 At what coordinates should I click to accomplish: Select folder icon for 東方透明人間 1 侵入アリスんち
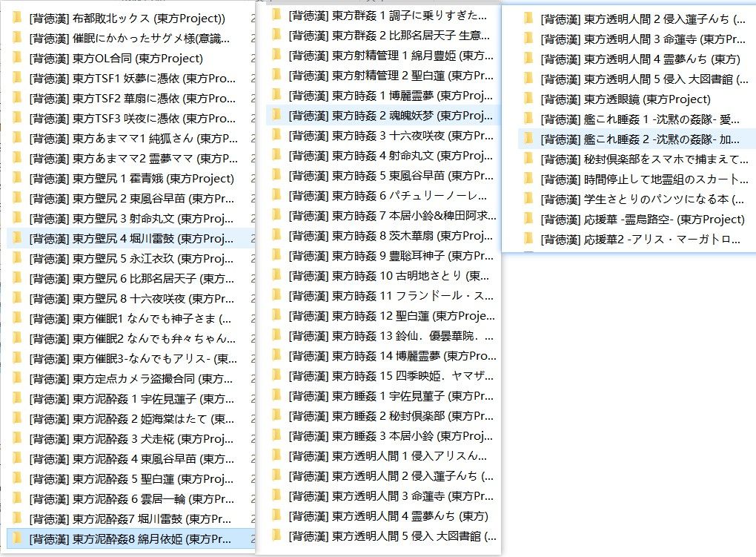pos(276,455)
